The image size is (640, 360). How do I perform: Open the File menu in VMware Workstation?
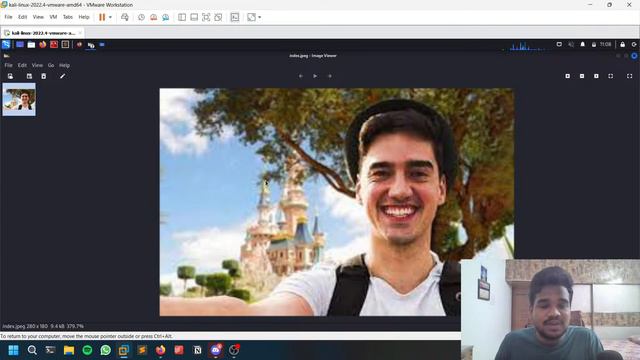(8, 17)
